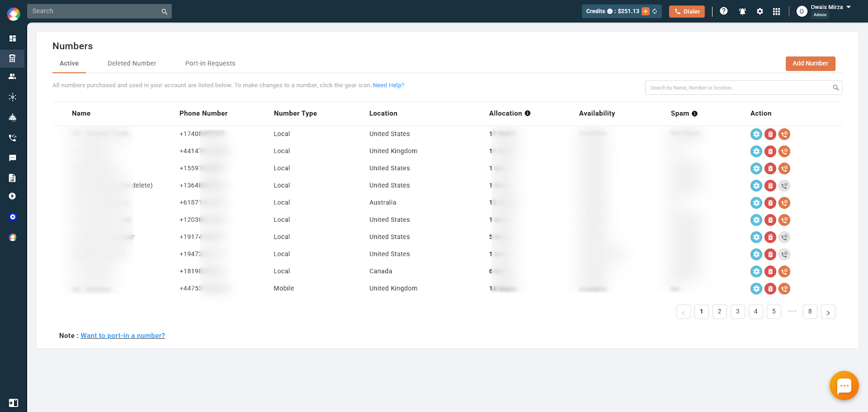868x412 pixels.
Task: Open gear settings for number +17408
Action: pos(756,134)
